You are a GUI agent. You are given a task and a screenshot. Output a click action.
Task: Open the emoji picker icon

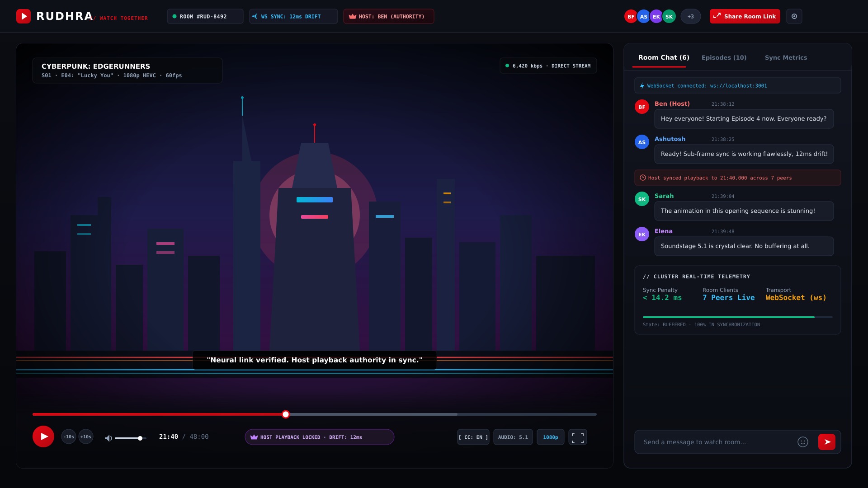click(802, 442)
